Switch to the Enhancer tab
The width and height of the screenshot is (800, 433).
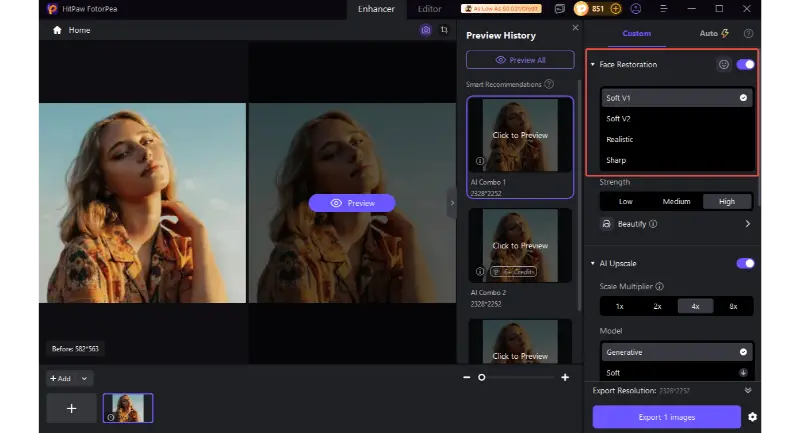tap(376, 9)
